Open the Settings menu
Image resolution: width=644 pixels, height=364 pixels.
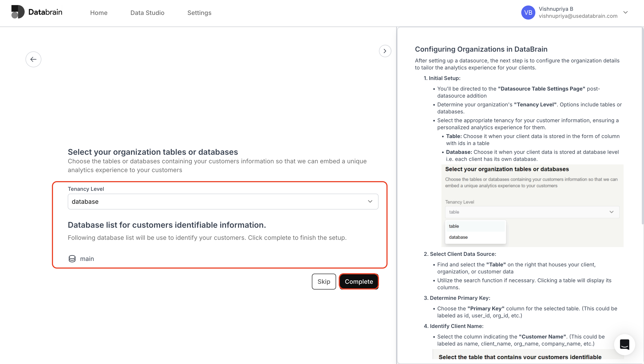[x=199, y=13]
